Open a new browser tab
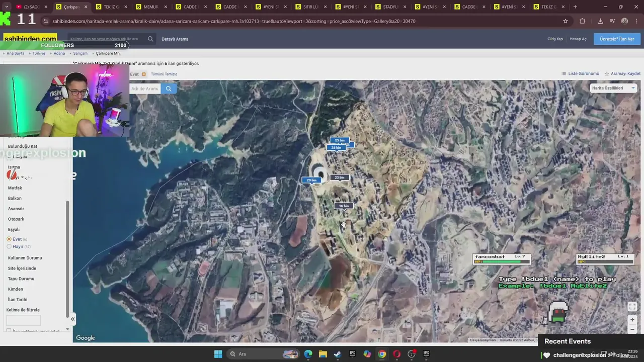Viewport: 644px width, 362px height. [575, 7]
